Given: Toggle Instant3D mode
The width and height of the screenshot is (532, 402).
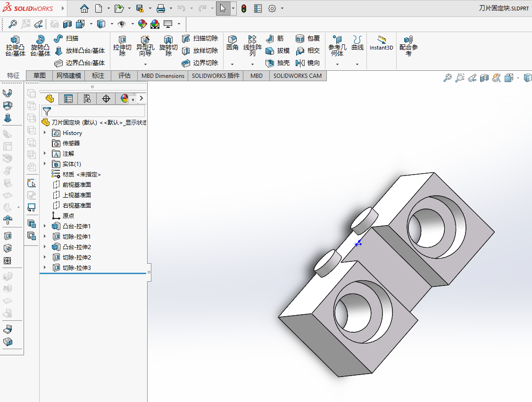Looking at the screenshot, I should pos(382,43).
